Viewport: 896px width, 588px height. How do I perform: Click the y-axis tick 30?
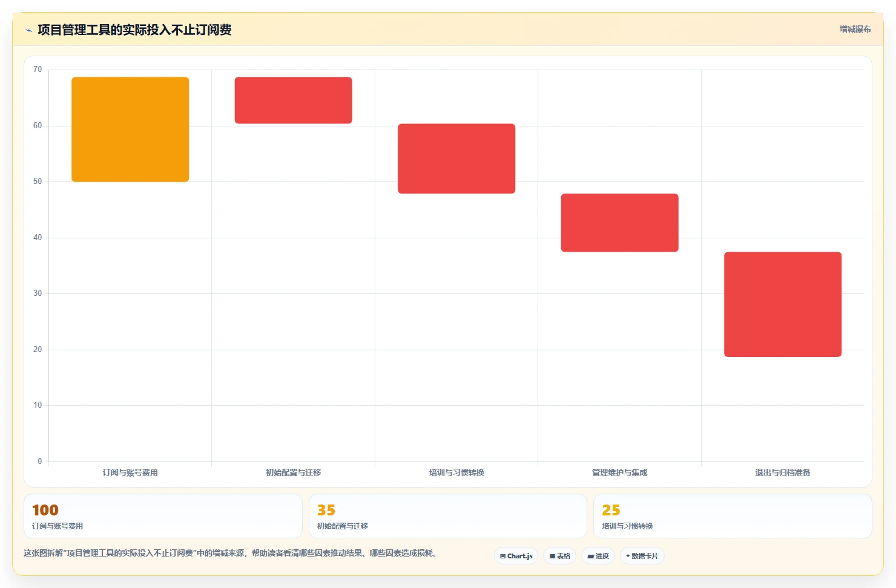(38, 293)
